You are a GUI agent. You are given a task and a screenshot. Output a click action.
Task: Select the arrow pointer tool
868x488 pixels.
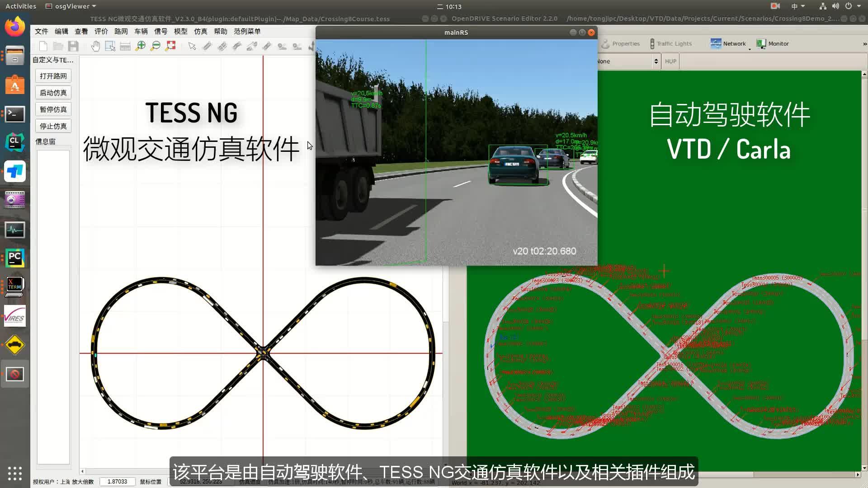(192, 46)
